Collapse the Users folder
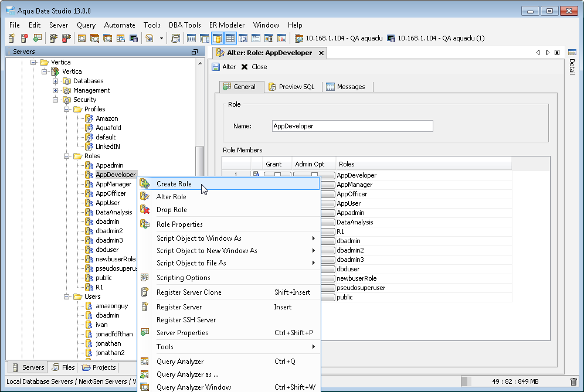The height and width of the screenshot is (392, 584). point(66,296)
